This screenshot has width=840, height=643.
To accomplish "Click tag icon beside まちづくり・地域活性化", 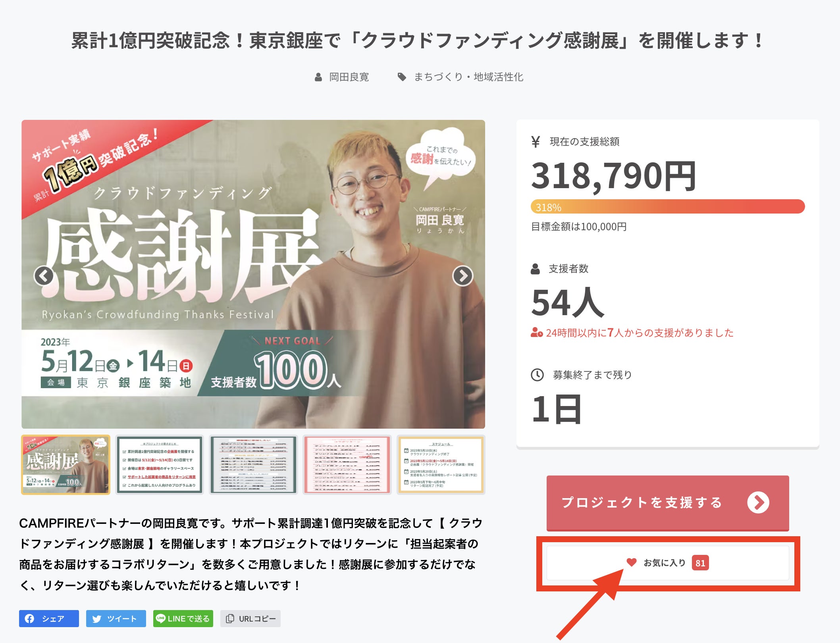I will click(402, 77).
